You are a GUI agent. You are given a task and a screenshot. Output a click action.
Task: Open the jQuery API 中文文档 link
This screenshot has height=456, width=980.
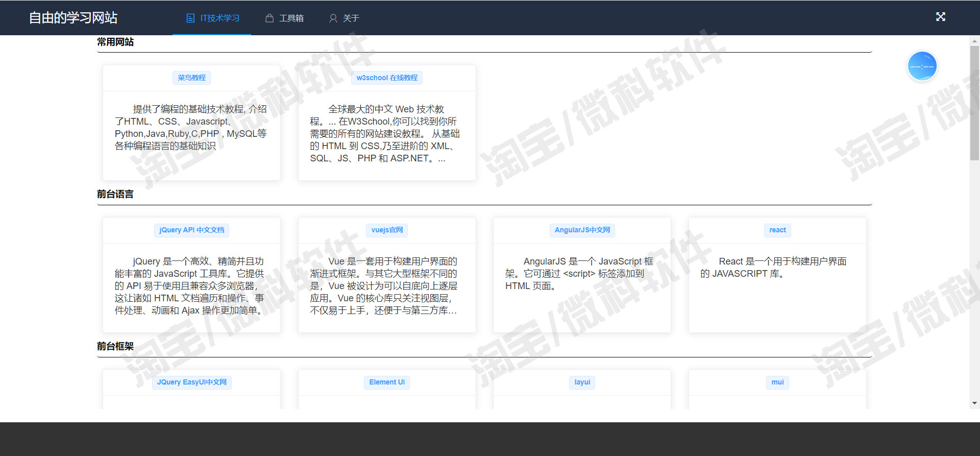[191, 230]
